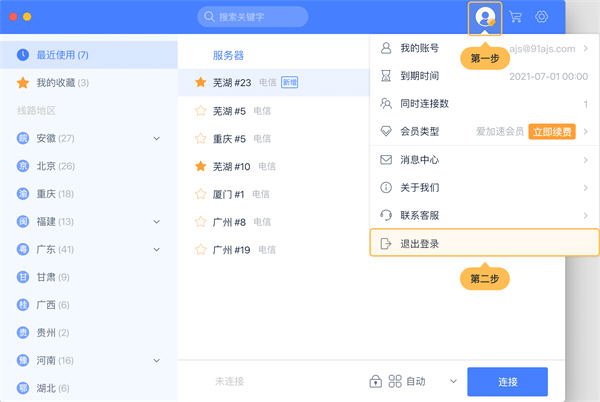Select server 芜湖 #5

(x=274, y=111)
